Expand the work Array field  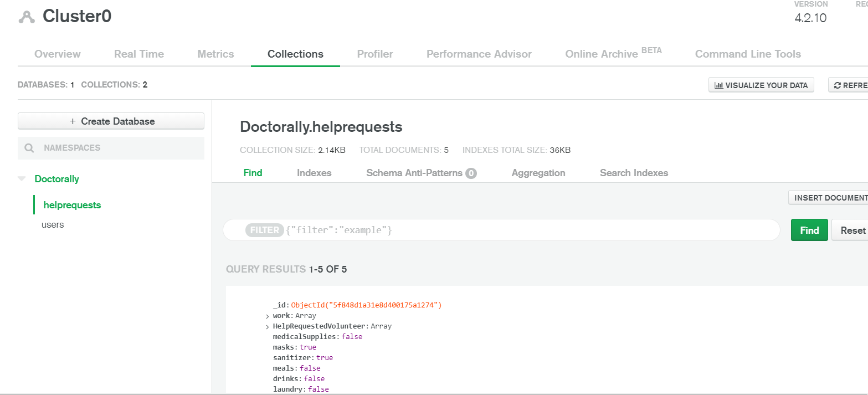point(268,316)
